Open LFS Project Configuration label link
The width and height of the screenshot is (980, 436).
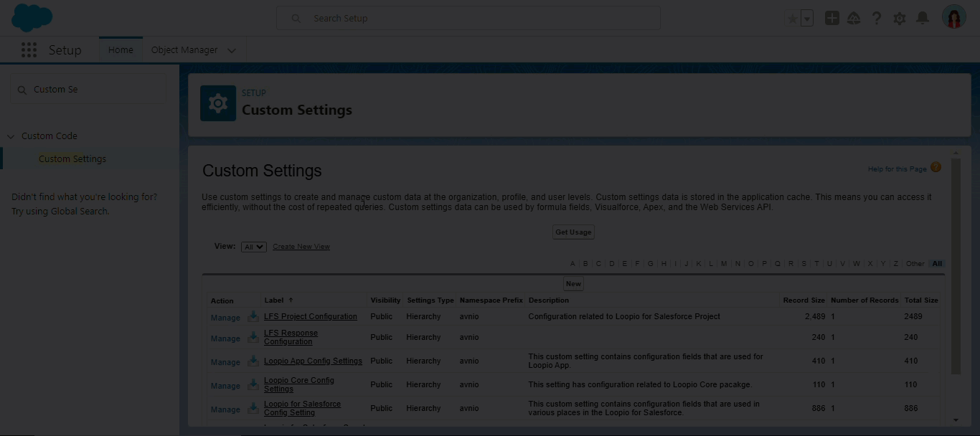[x=311, y=316]
